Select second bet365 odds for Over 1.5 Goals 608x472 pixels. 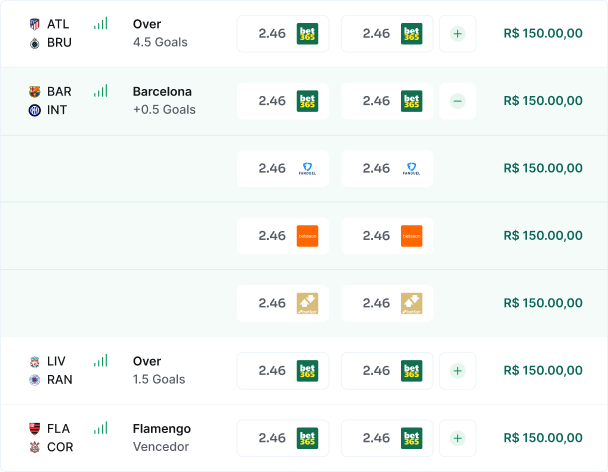click(x=387, y=371)
